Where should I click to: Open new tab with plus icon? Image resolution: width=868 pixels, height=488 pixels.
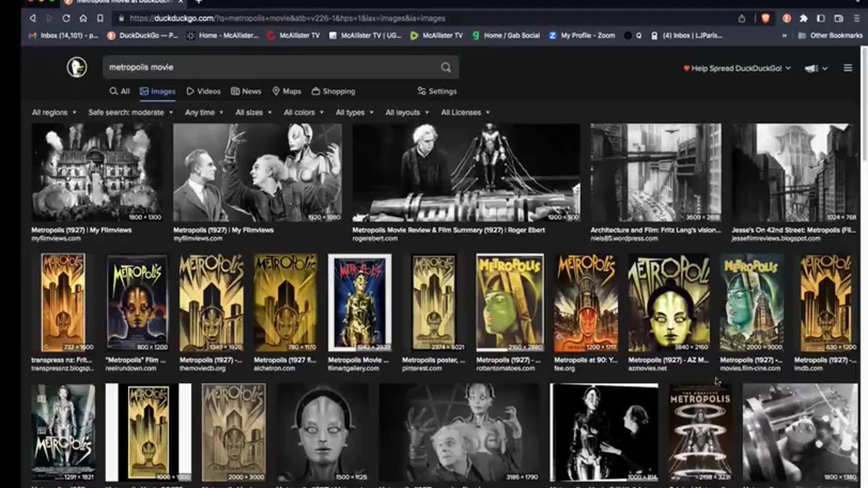pyautogui.click(x=199, y=2)
